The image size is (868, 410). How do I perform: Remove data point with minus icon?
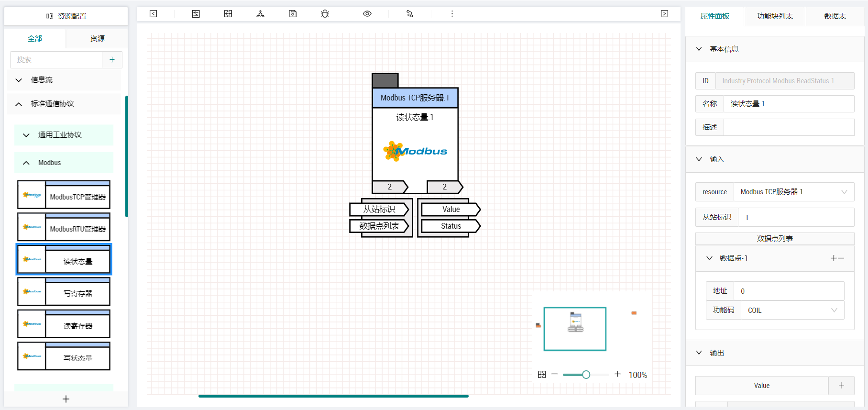click(x=841, y=258)
